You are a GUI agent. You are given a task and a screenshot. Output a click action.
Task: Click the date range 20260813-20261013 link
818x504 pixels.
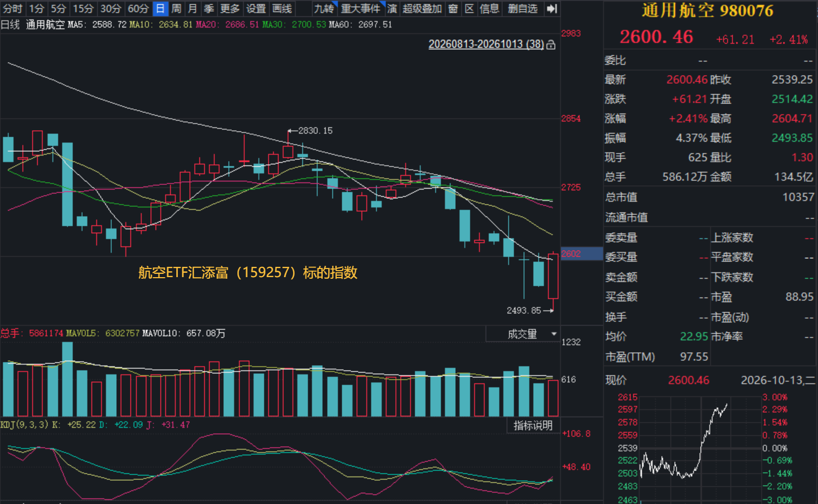pos(486,44)
